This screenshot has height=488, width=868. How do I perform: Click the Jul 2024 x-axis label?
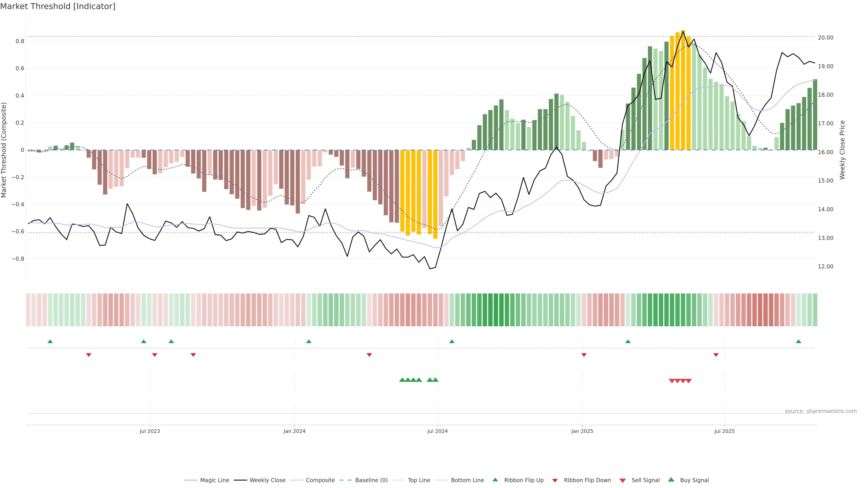coord(437,431)
